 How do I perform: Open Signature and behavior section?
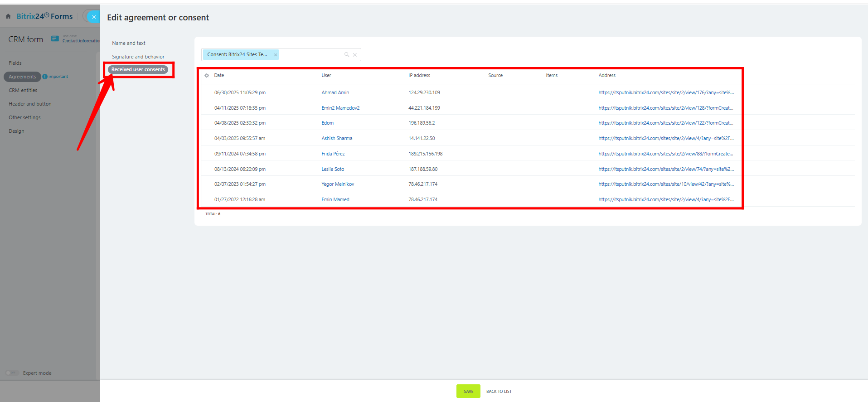(138, 57)
